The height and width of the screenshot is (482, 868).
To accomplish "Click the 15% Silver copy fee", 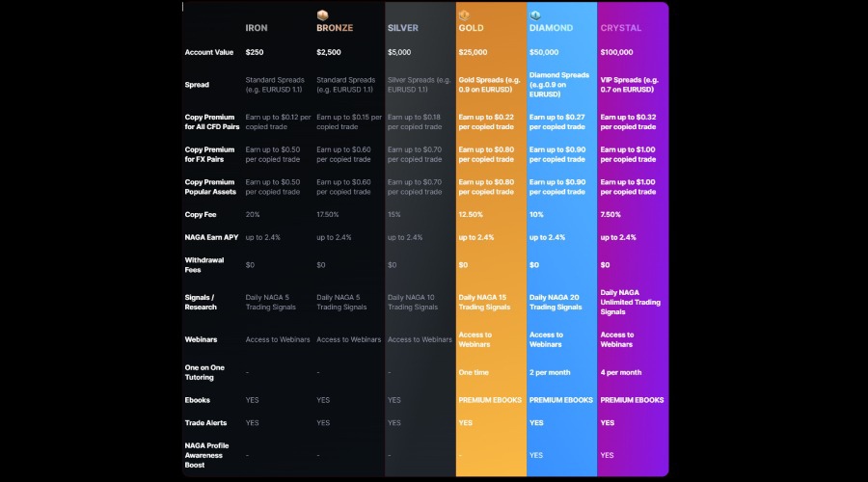I will coord(393,215).
